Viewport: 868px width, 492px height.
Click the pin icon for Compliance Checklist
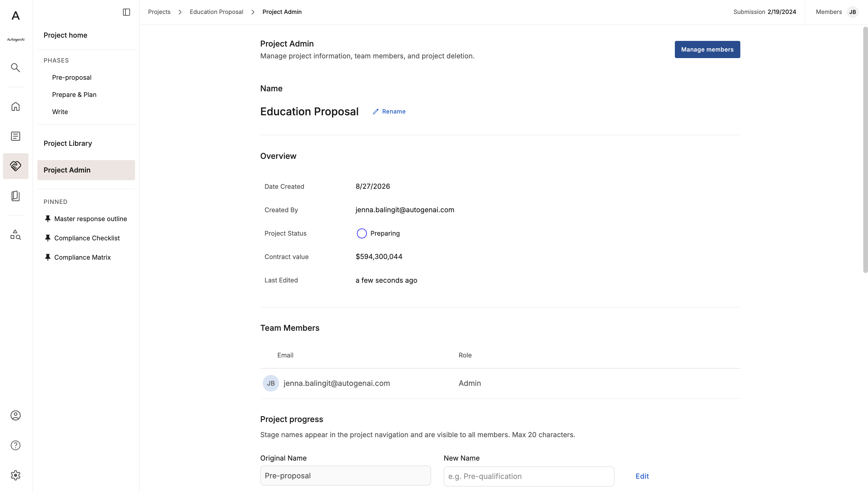tap(48, 238)
